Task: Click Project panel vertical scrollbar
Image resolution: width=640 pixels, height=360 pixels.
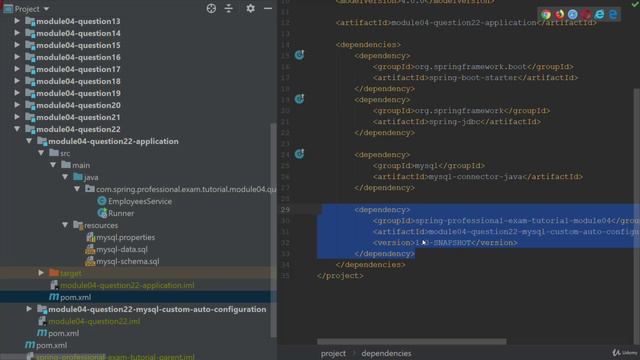Action: [273, 230]
